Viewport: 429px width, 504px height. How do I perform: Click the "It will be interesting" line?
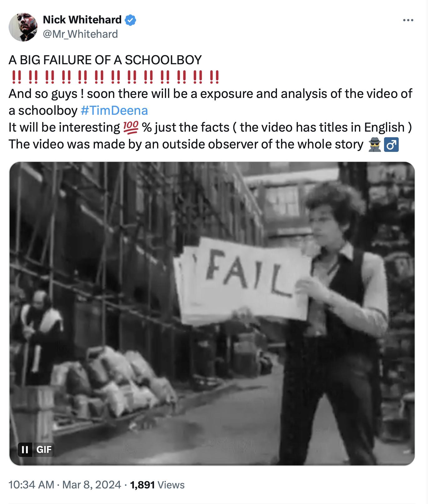[65, 127]
